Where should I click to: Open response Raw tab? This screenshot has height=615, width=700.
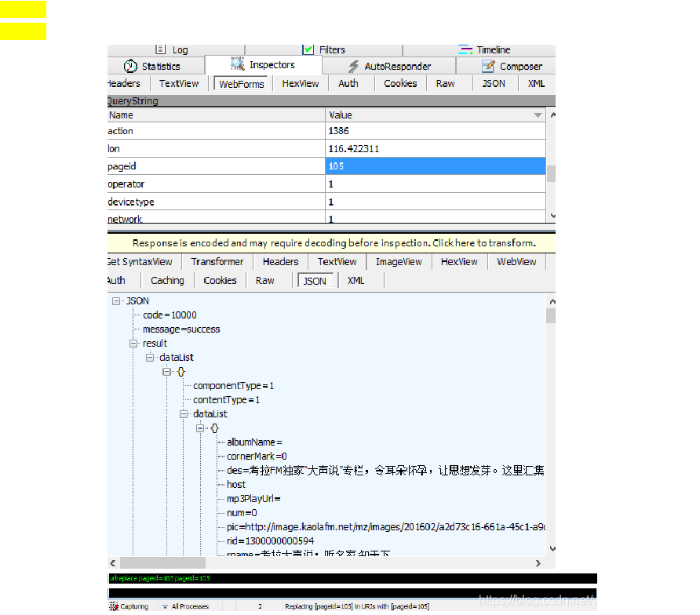point(264,280)
